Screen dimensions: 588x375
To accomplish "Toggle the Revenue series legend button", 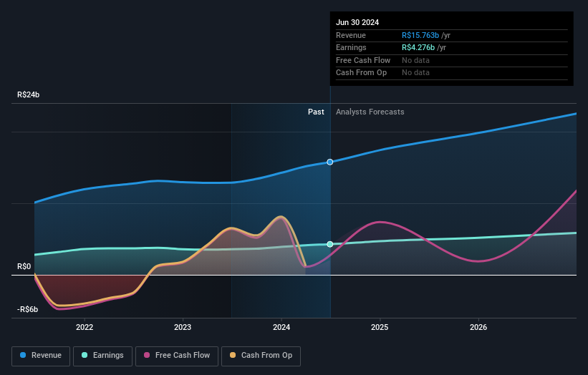I will (41, 356).
